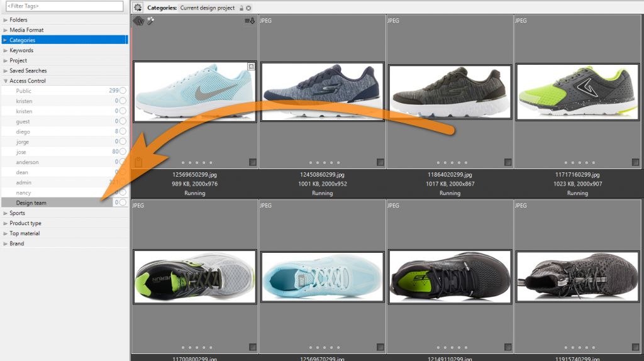Select the lime green sneaker thumbnail 11717160299.jpg

point(577,92)
